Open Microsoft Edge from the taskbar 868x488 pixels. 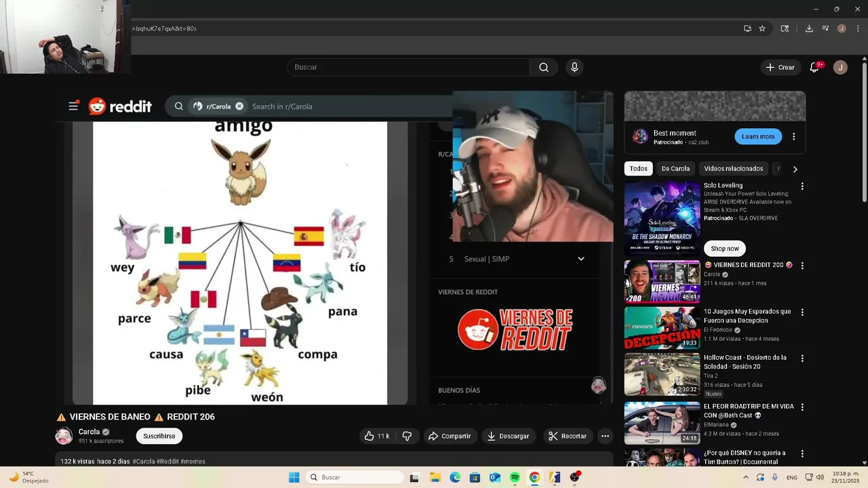tap(455, 477)
